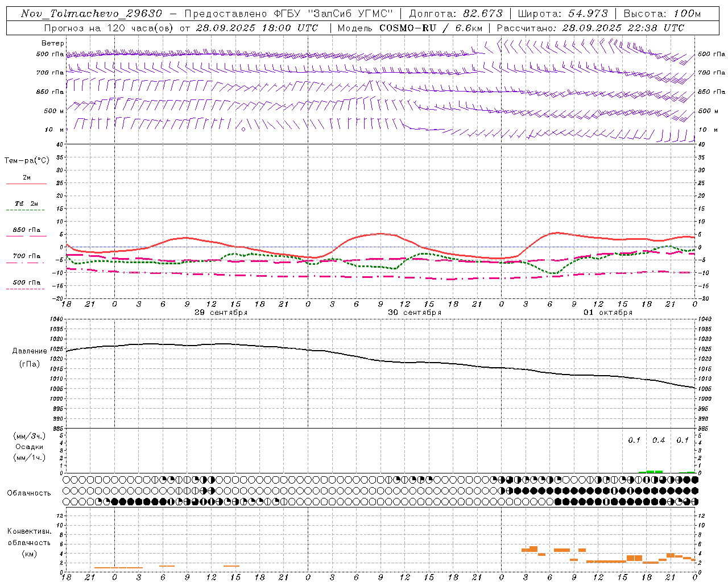The height and width of the screenshot is (582, 728).
Task: Click the Широта: 54.973 latitude value
Action: click(563, 14)
